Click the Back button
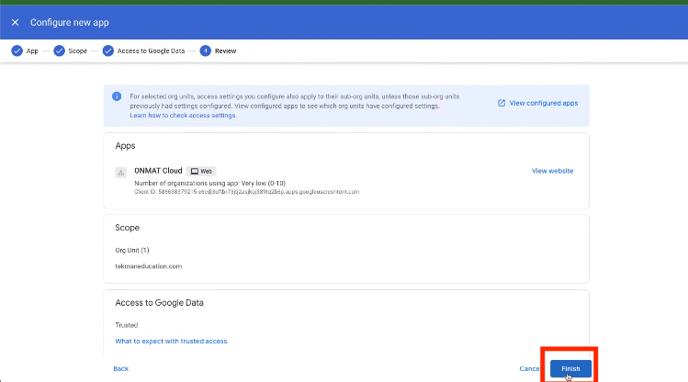Viewport: 688px width, 382px height. pyautogui.click(x=121, y=368)
